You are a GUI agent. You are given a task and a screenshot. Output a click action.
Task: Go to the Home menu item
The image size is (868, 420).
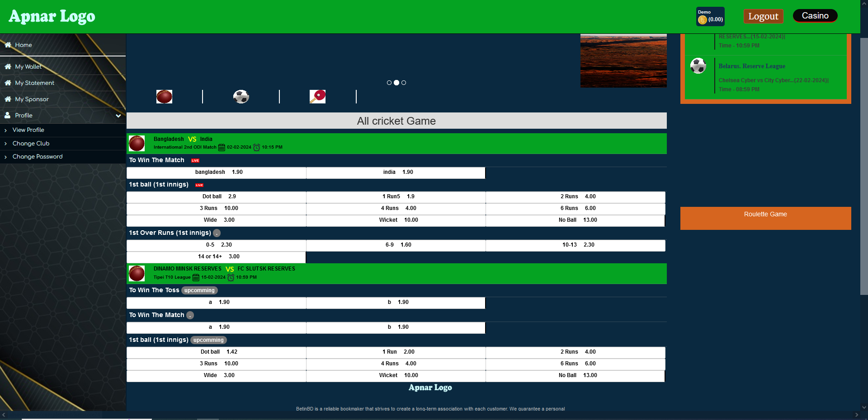[24, 45]
